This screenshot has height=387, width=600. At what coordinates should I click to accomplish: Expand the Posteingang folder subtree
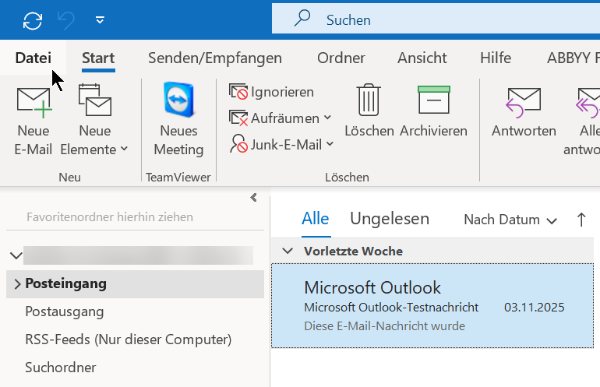point(17,284)
